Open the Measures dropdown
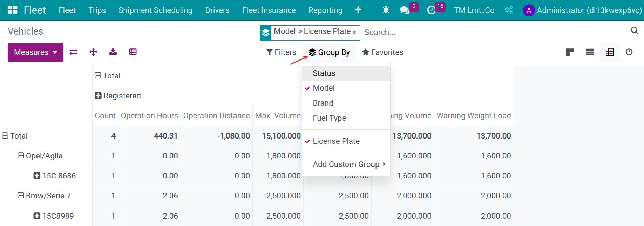 [x=35, y=52]
